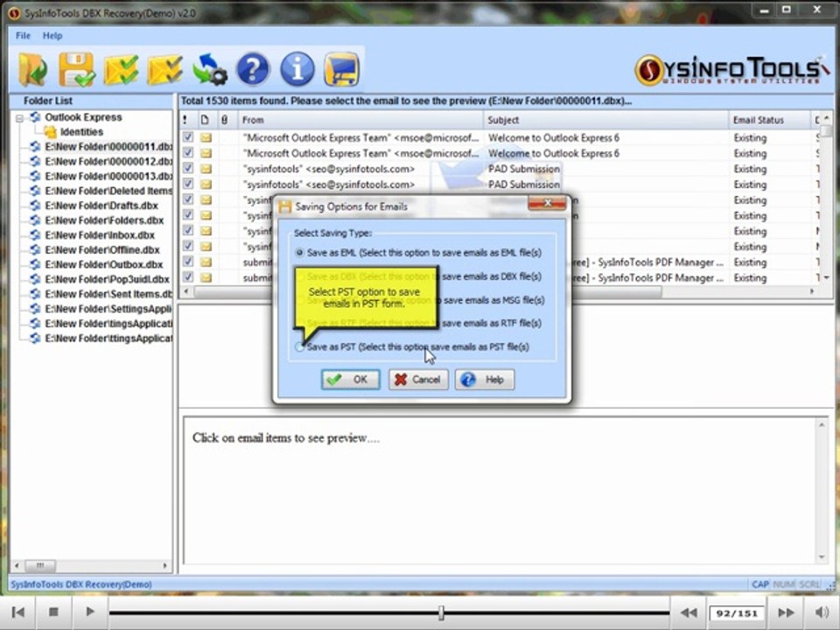
Task: Click the attachment paperclip column header
Action: coord(225,120)
